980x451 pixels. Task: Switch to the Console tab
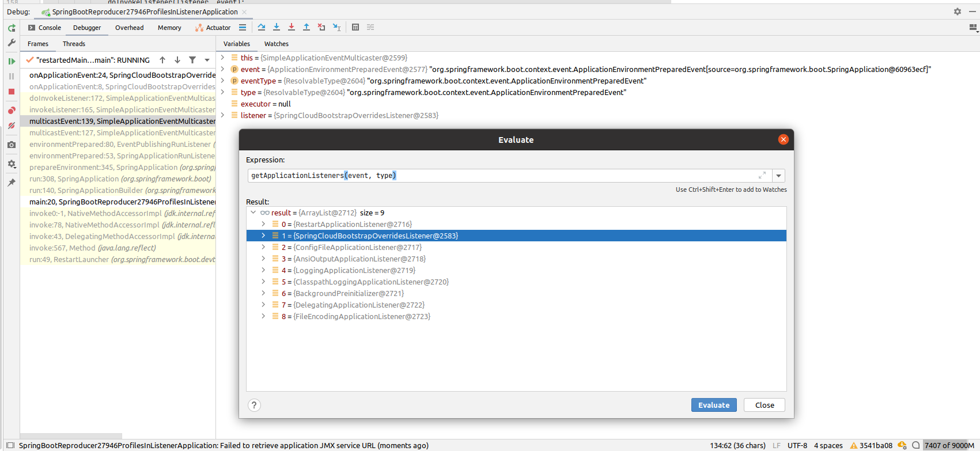[44, 28]
